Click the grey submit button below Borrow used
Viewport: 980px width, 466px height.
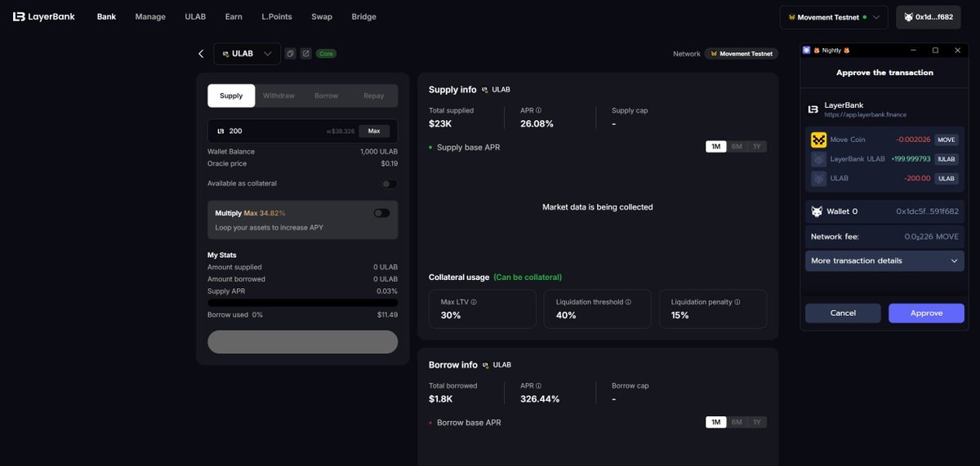[302, 342]
